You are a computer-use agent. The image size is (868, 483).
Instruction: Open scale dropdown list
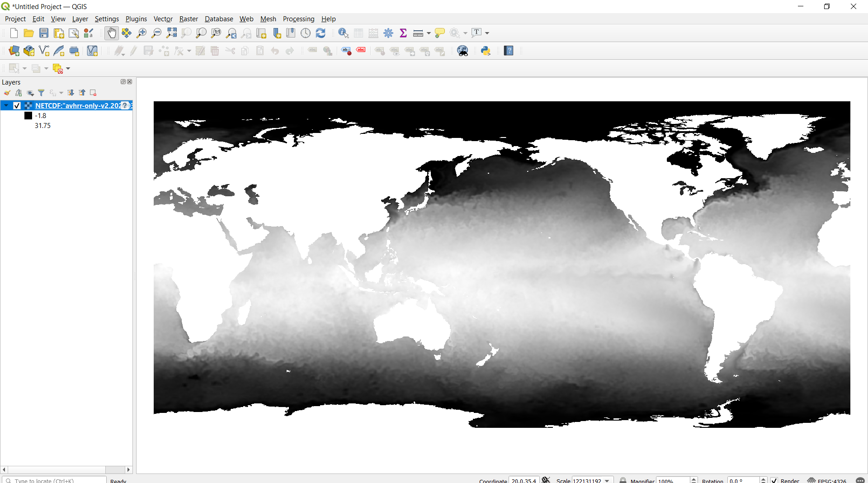(x=607, y=480)
